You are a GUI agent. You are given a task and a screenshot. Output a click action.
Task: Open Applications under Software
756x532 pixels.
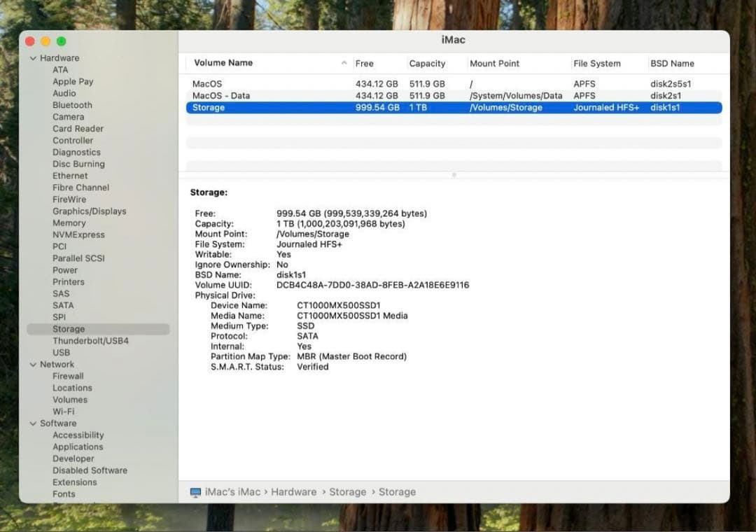(x=78, y=447)
